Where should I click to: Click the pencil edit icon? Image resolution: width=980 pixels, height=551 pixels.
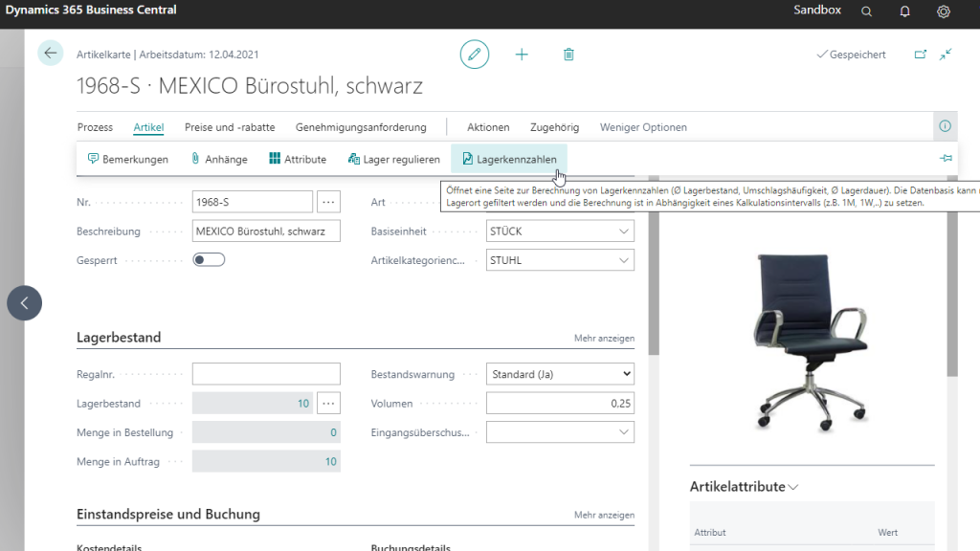pyautogui.click(x=474, y=55)
